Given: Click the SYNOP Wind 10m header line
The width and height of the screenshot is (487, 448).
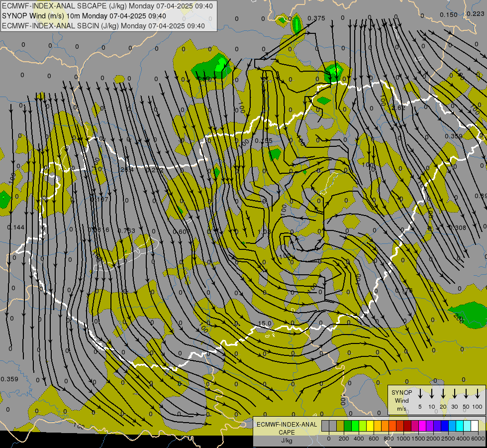Looking at the screenshot, I should point(84,16).
